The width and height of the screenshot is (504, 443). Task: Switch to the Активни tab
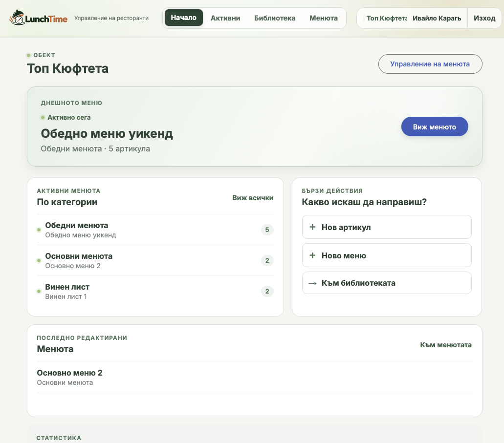pos(225,18)
